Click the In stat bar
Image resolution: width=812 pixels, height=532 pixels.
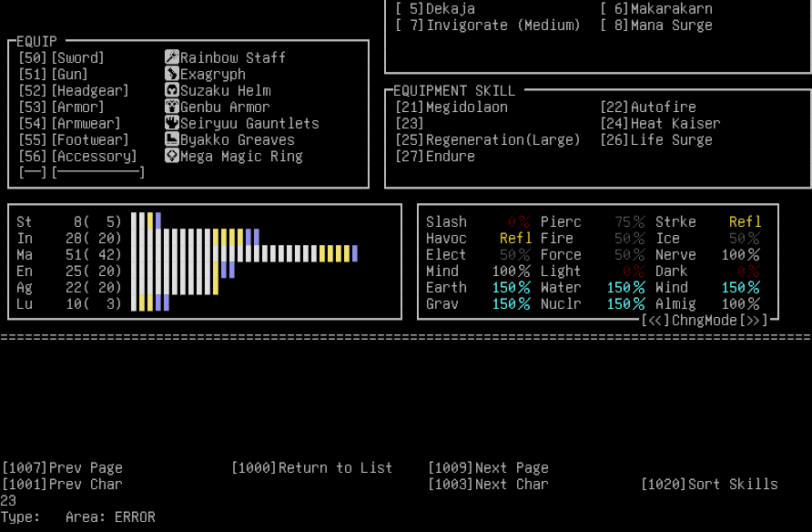click(x=195, y=237)
